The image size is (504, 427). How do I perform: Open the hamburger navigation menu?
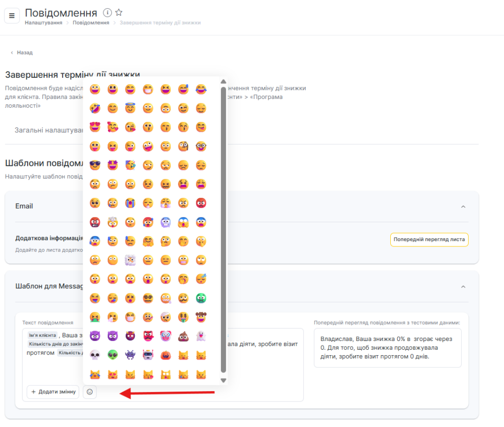tap(12, 16)
